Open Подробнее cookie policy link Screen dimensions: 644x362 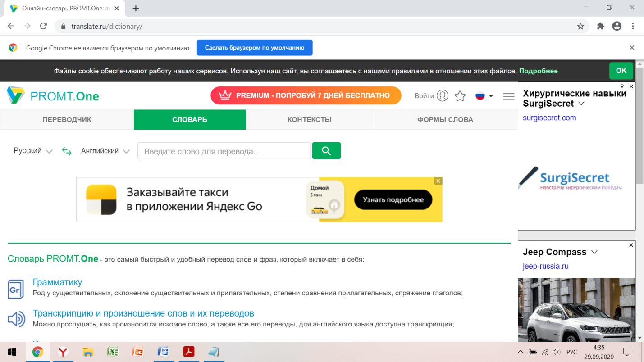tap(539, 71)
